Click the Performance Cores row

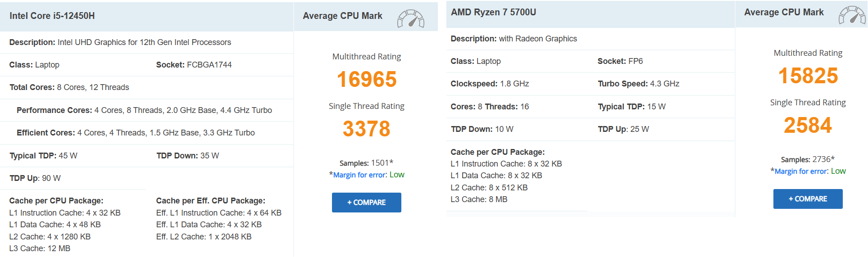[144, 110]
